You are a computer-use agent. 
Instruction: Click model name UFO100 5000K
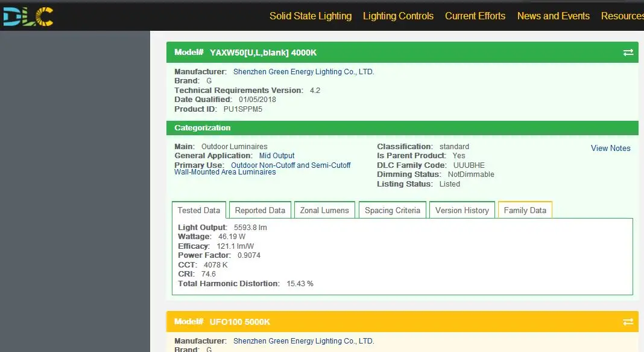pyautogui.click(x=240, y=322)
